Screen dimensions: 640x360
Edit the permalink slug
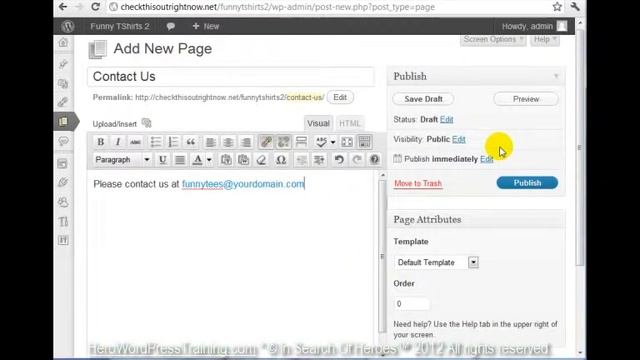tap(340, 97)
